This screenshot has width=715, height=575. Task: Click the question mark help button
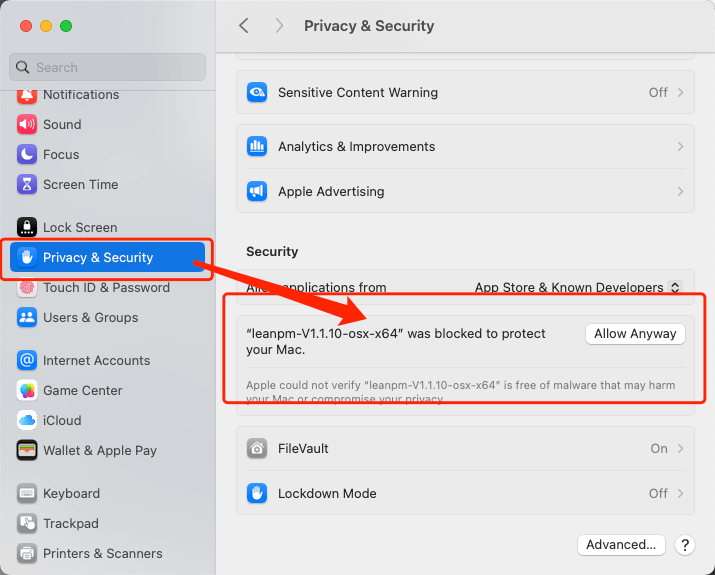(x=685, y=545)
